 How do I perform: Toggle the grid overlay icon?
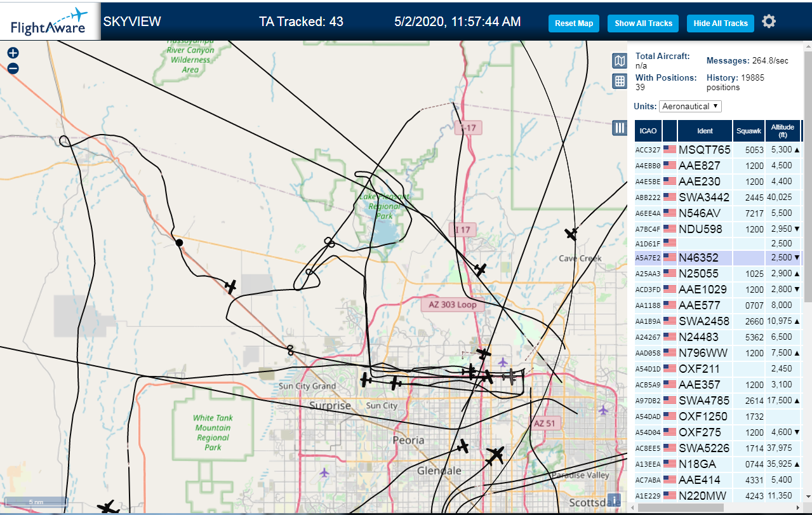click(x=620, y=81)
